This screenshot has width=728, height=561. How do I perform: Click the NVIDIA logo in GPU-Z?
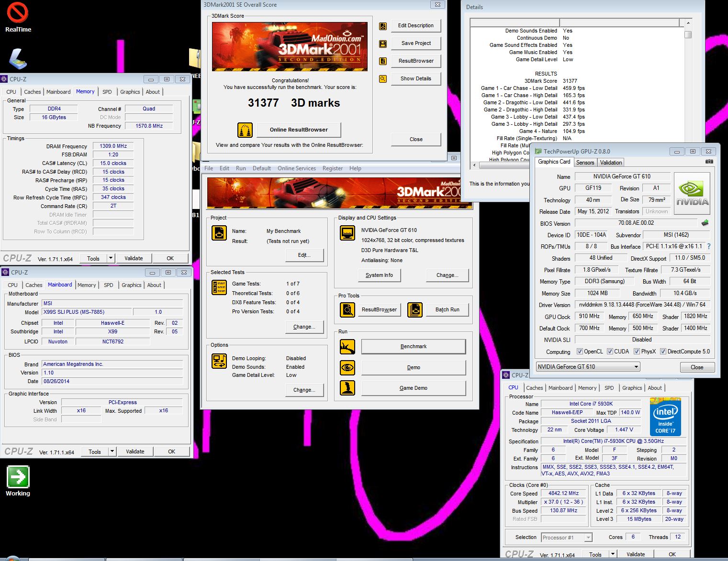pyautogui.click(x=692, y=193)
